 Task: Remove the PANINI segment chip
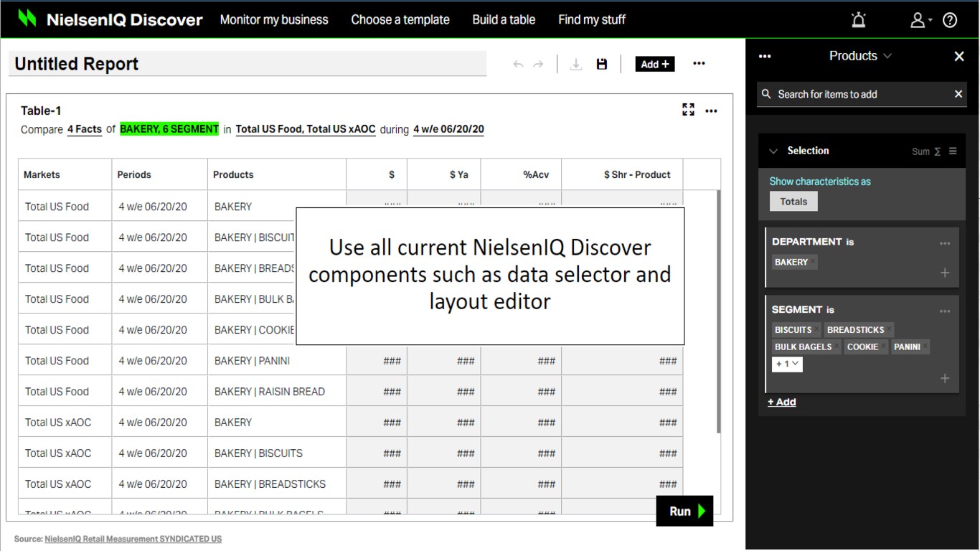(925, 345)
